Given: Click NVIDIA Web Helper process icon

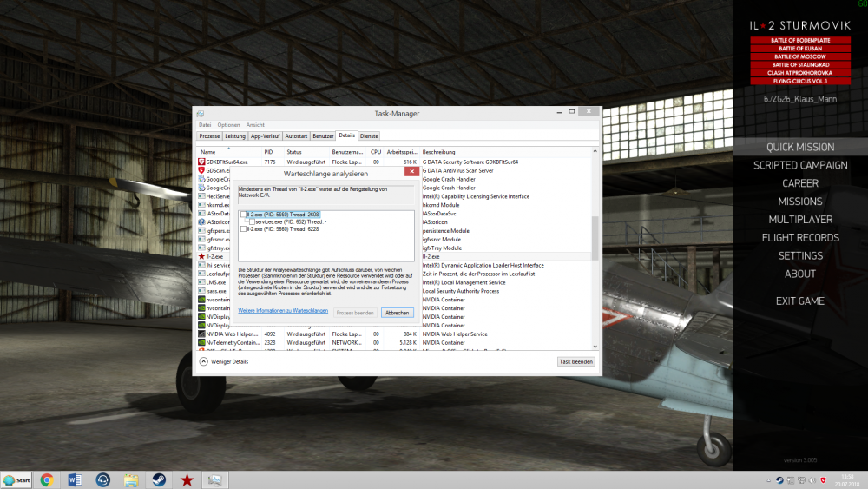Looking at the screenshot, I should (201, 334).
